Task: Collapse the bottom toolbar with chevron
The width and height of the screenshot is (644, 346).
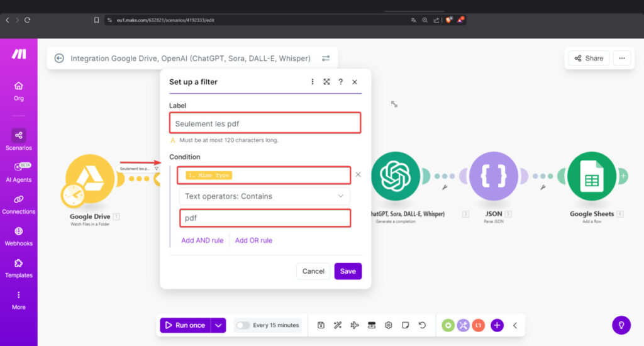Action: click(x=515, y=325)
